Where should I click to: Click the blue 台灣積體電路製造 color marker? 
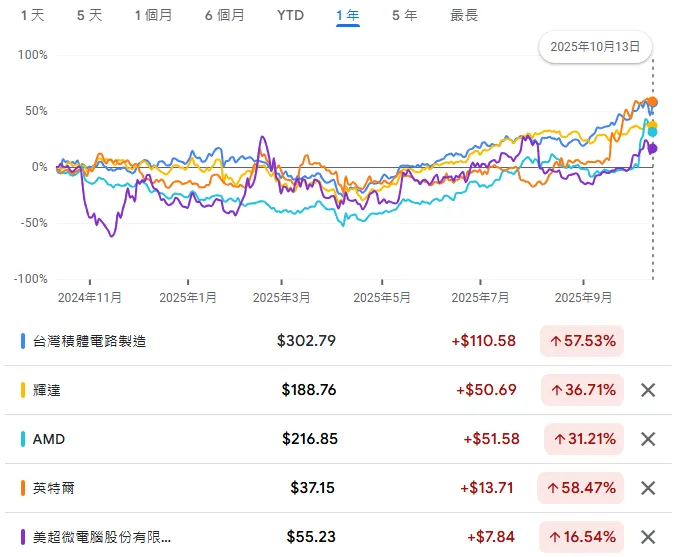coord(23,341)
